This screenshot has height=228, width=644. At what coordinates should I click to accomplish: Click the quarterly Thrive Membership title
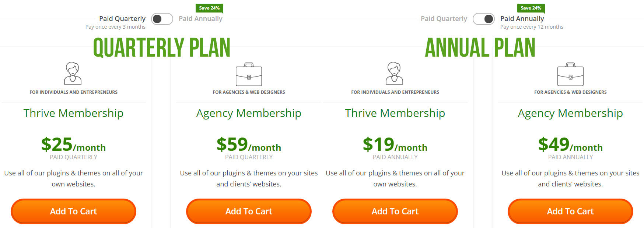point(73,113)
